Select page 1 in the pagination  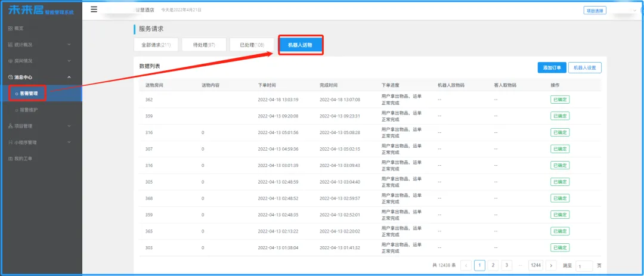(x=479, y=265)
